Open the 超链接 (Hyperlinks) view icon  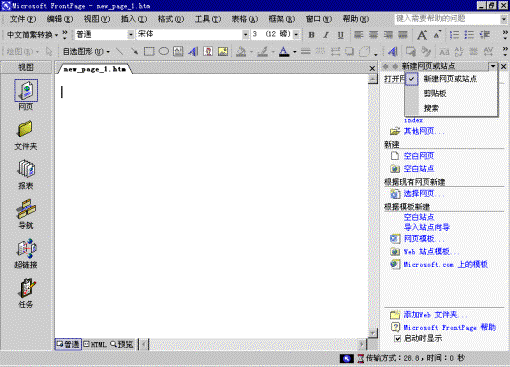[26, 253]
